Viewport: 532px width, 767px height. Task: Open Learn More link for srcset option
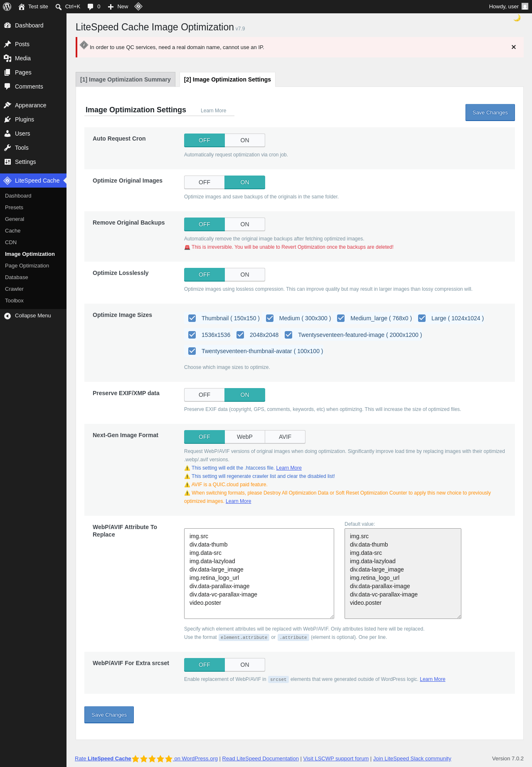tap(432, 679)
